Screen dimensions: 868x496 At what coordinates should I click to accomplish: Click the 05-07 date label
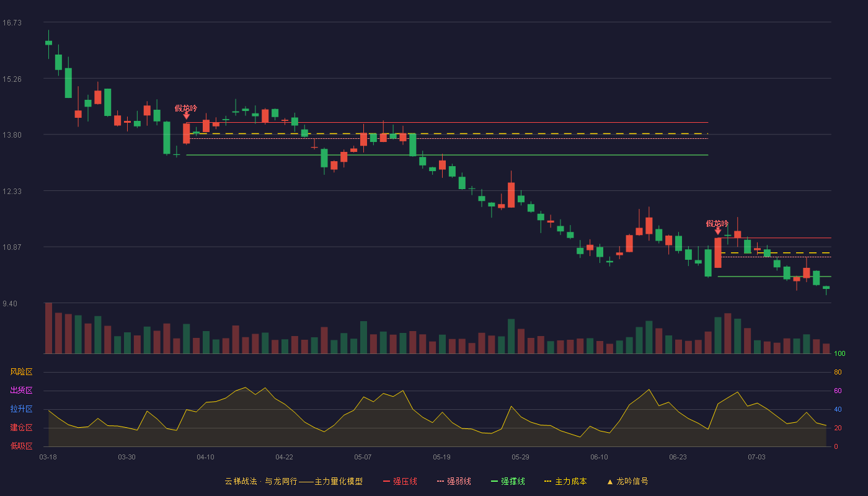[363, 457]
